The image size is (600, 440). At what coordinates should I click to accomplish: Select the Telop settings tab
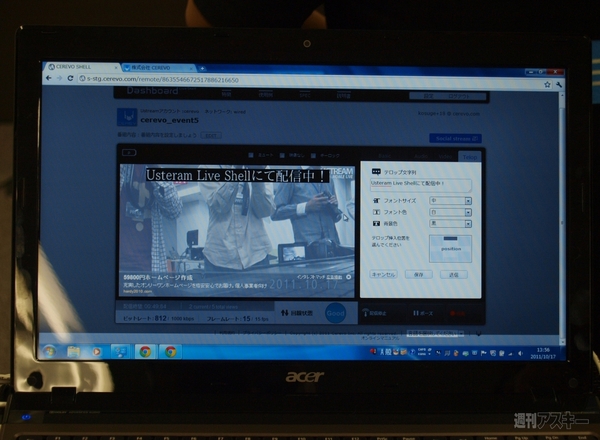point(470,157)
